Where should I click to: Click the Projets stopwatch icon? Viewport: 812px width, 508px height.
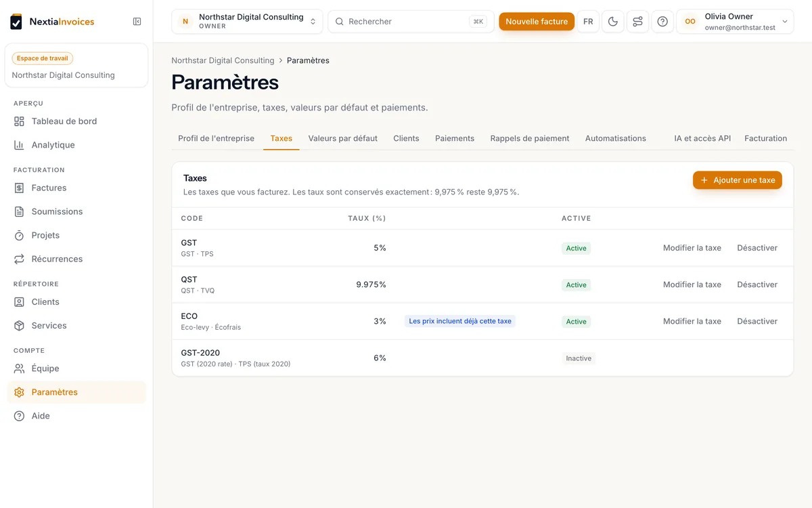pos(19,235)
